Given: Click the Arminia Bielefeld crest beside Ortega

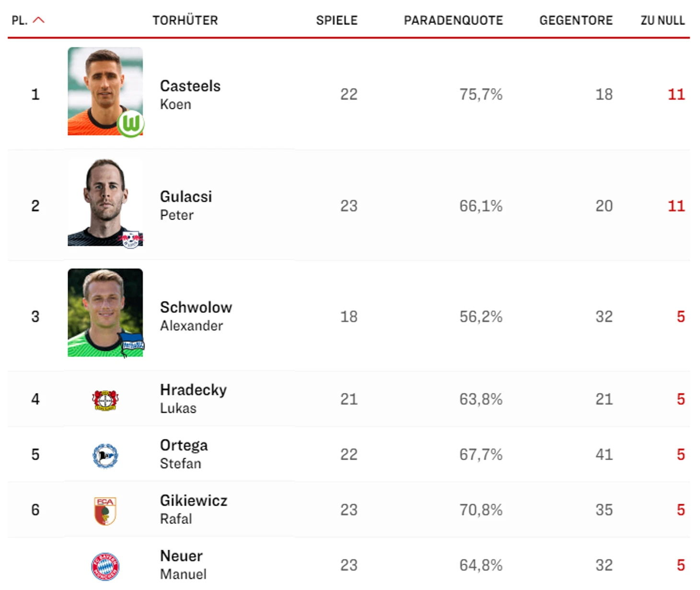Looking at the screenshot, I should click(x=105, y=455).
